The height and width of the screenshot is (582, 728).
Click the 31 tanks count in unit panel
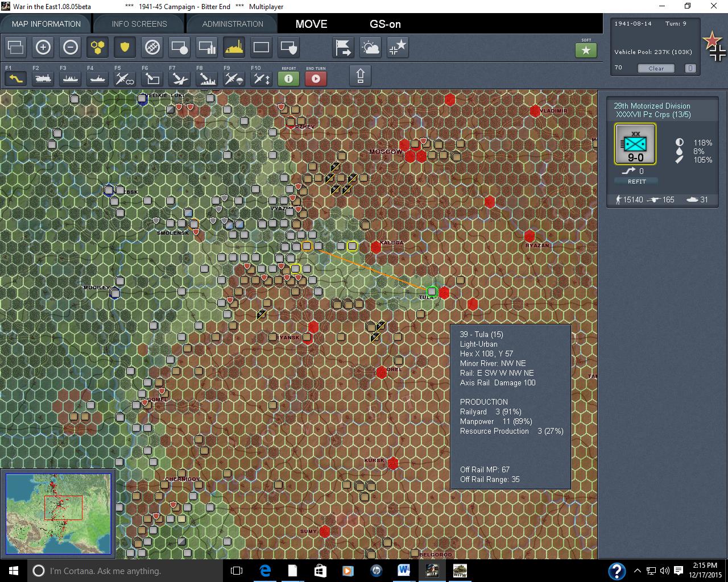coord(704,199)
